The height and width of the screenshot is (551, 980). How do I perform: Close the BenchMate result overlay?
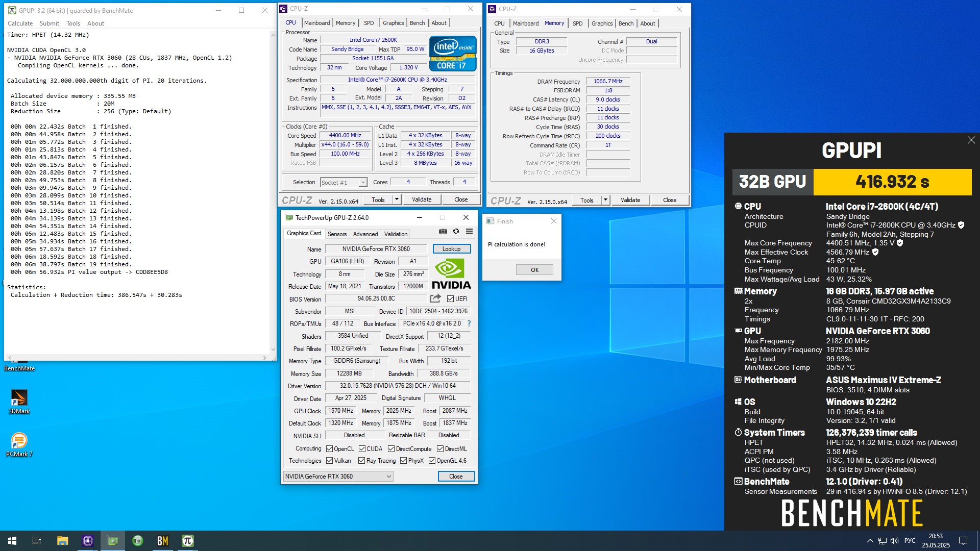[971, 140]
